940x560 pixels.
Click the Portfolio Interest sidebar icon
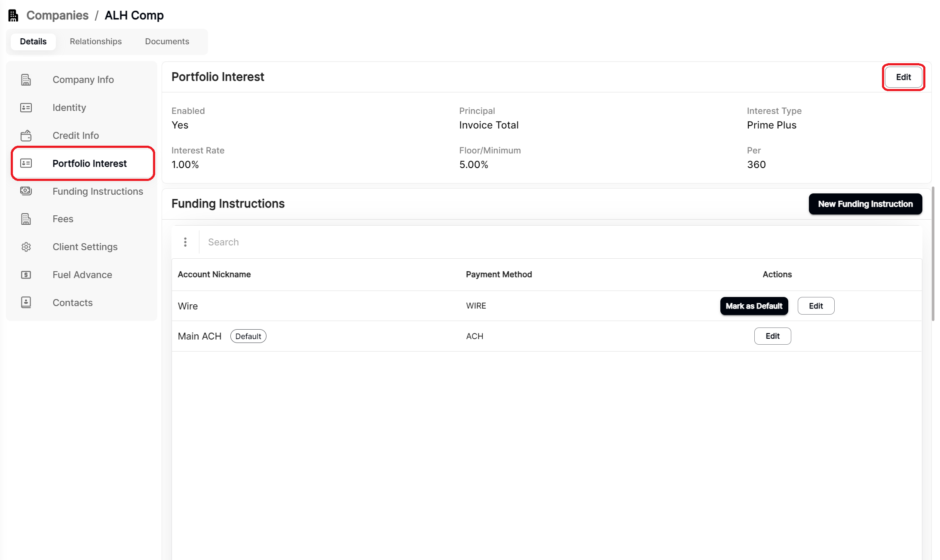pyautogui.click(x=26, y=163)
